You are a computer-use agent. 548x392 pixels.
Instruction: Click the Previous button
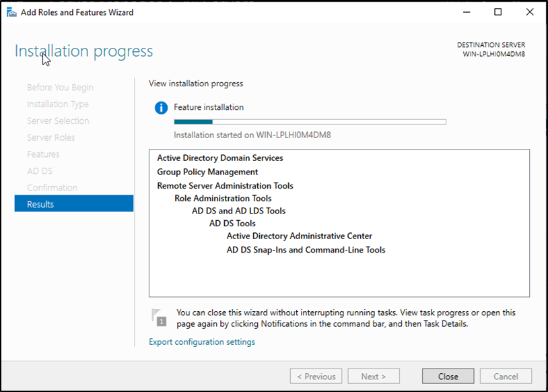[x=316, y=377]
